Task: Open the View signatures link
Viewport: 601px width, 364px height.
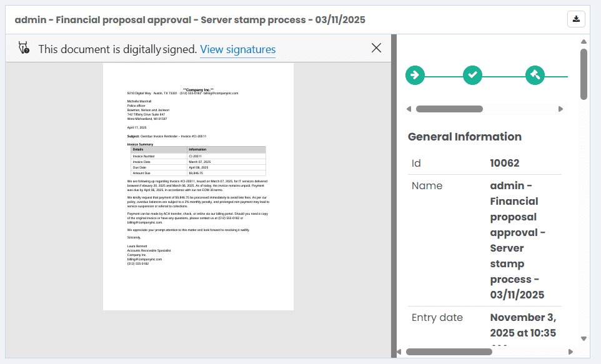Action: pos(237,49)
